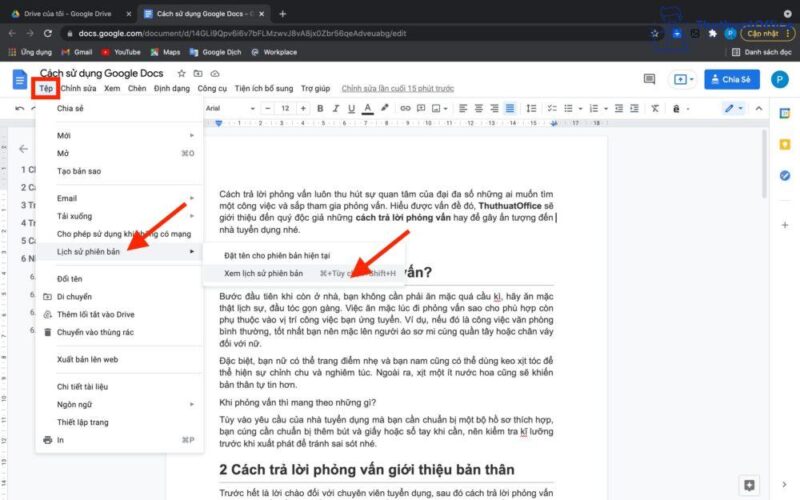
Task: Select Xuất bản lên web entry
Action: [x=119, y=359]
